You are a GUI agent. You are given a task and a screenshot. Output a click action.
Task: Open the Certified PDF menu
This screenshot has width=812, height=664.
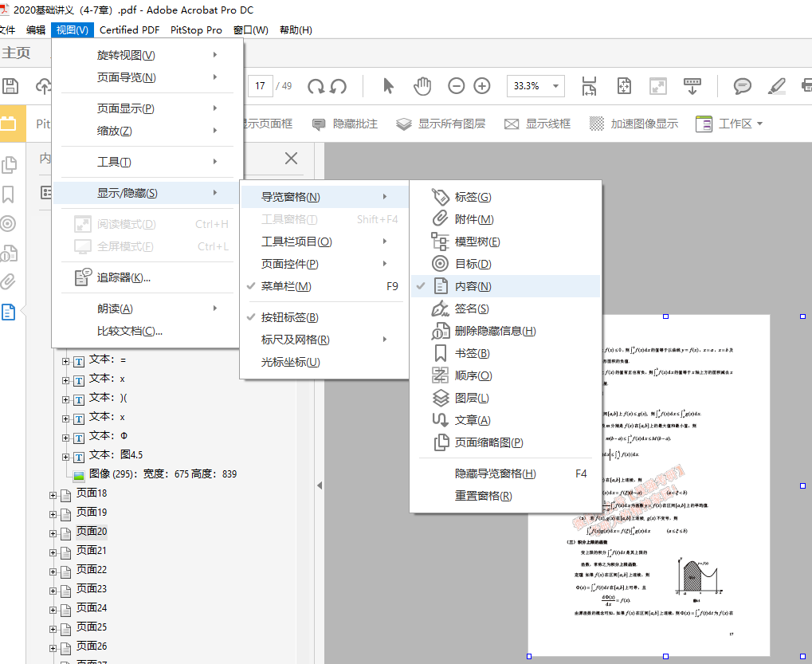coord(129,29)
